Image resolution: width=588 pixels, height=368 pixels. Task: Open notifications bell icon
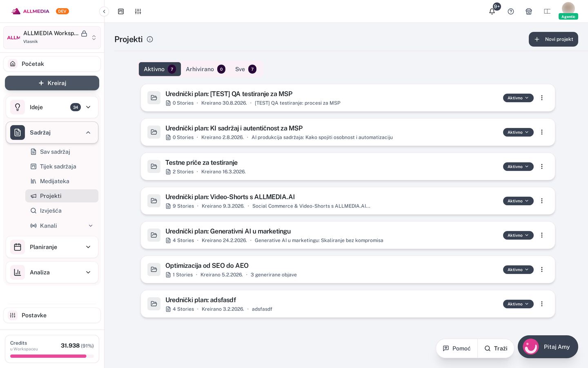tap(492, 11)
